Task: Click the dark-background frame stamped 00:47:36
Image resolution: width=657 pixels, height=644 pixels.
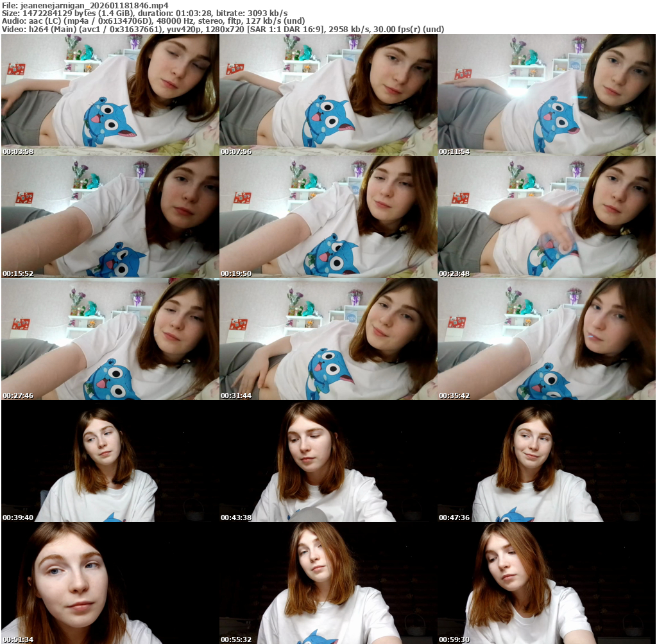Action: (x=547, y=461)
